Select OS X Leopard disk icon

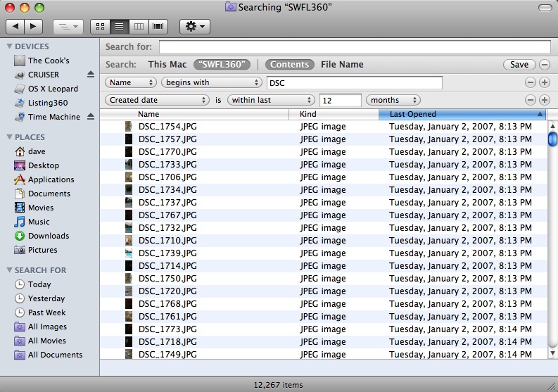20,89
